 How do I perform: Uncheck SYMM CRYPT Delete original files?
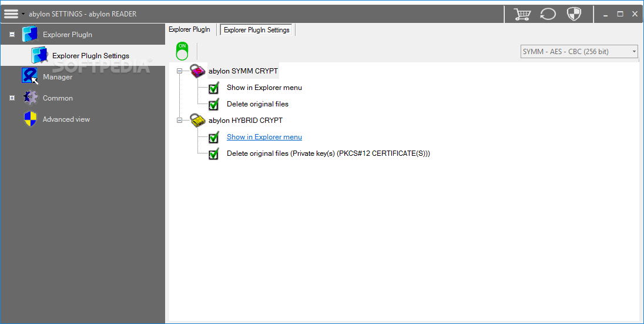(213, 105)
